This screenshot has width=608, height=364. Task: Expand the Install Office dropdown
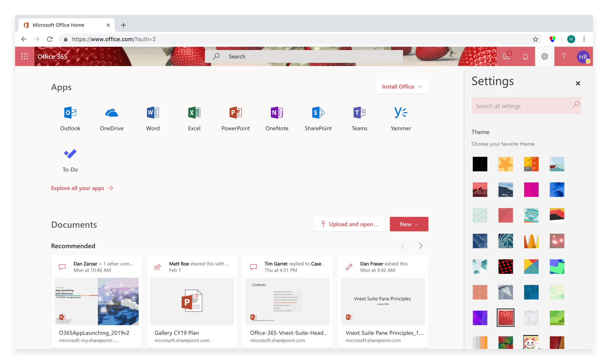click(x=401, y=86)
